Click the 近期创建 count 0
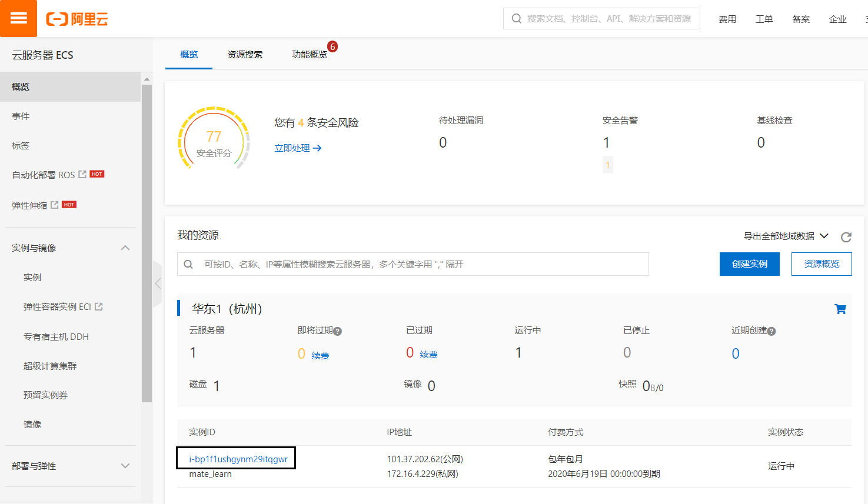 click(736, 353)
